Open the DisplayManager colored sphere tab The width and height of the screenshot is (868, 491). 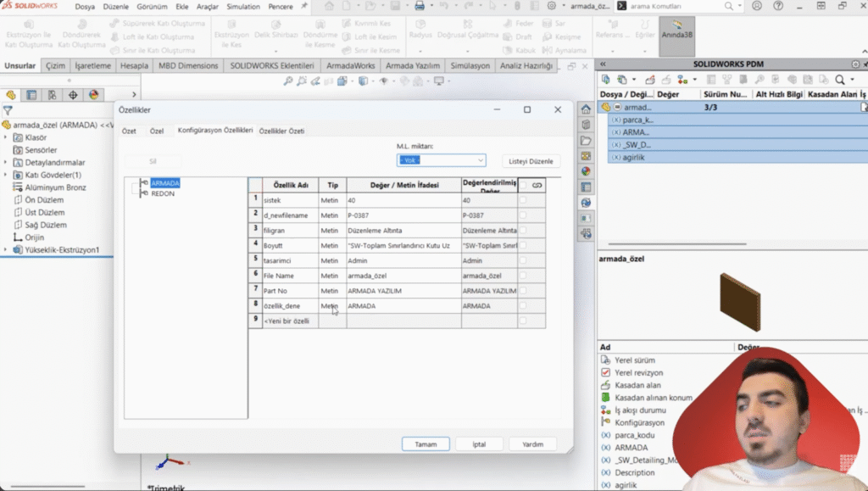coord(94,95)
